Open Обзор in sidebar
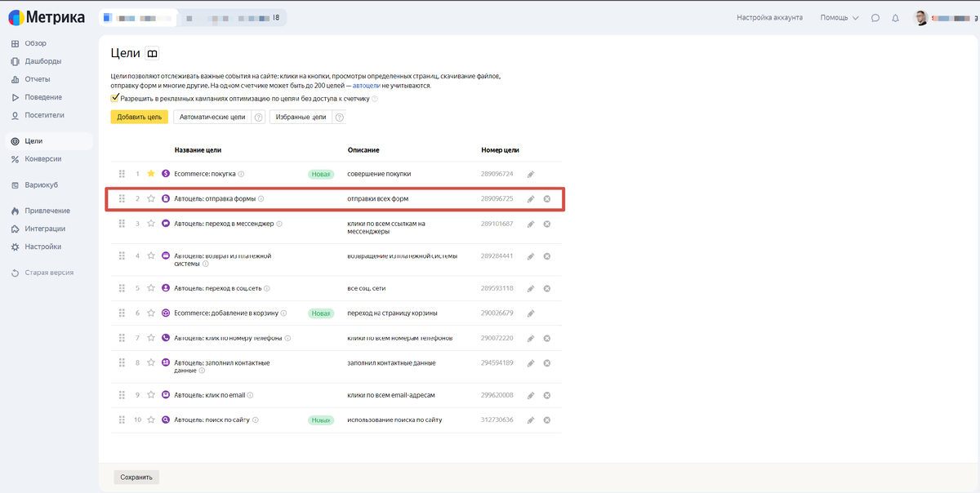Image resolution: width=980 pixels, height=493 pixels. pos(36,43)
